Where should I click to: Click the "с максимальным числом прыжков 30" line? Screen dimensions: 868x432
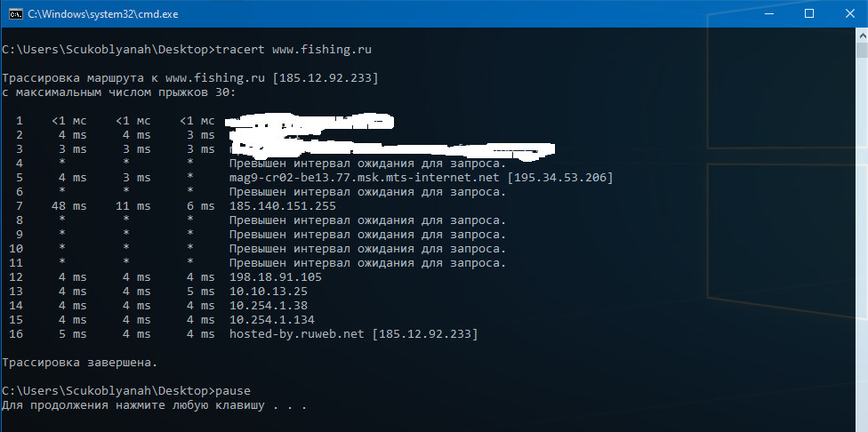click(x=119, y=92)
